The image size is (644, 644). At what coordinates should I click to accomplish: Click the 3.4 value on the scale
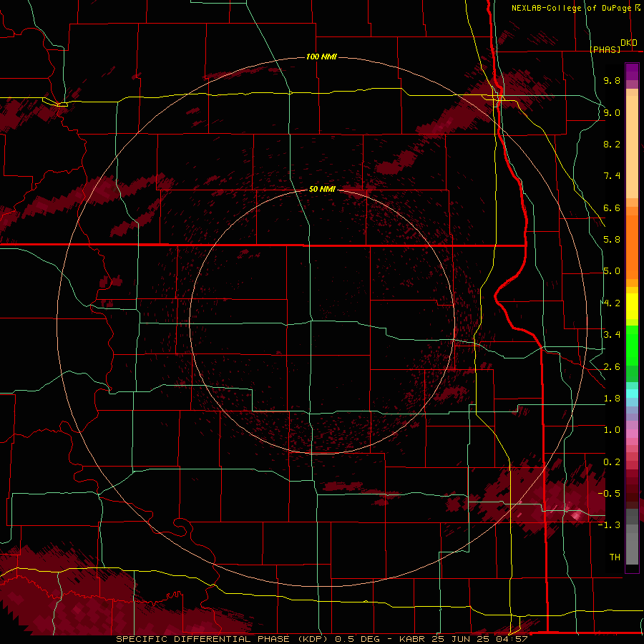[612, 335]
